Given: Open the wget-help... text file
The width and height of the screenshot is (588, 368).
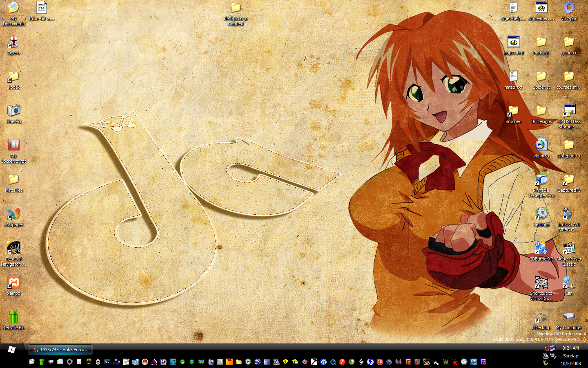Looking at the screenshot, I should 513,11.
